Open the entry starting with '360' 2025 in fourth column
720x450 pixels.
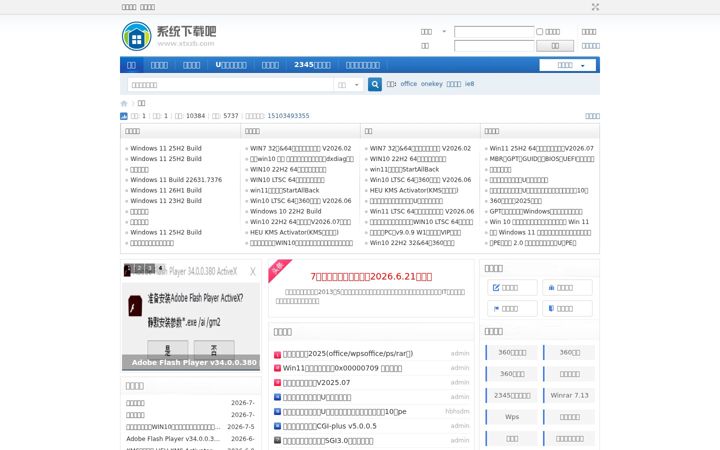pos(516,201)
